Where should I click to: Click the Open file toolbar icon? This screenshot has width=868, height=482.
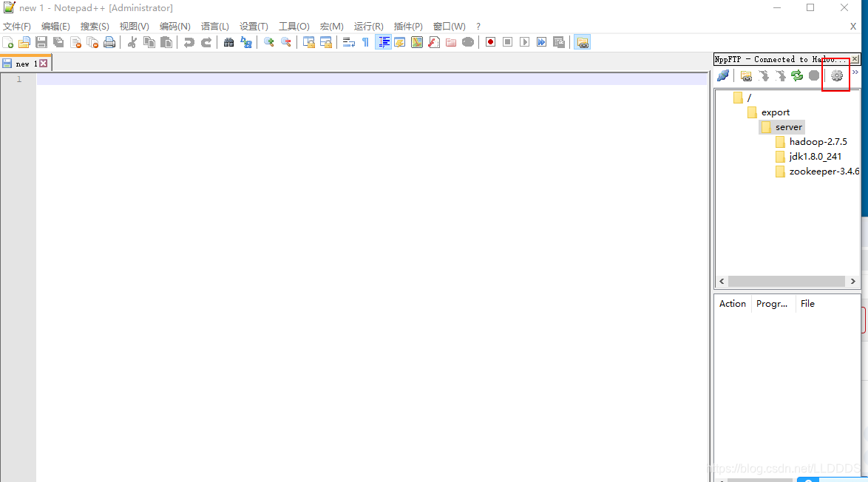coord(24,42)
